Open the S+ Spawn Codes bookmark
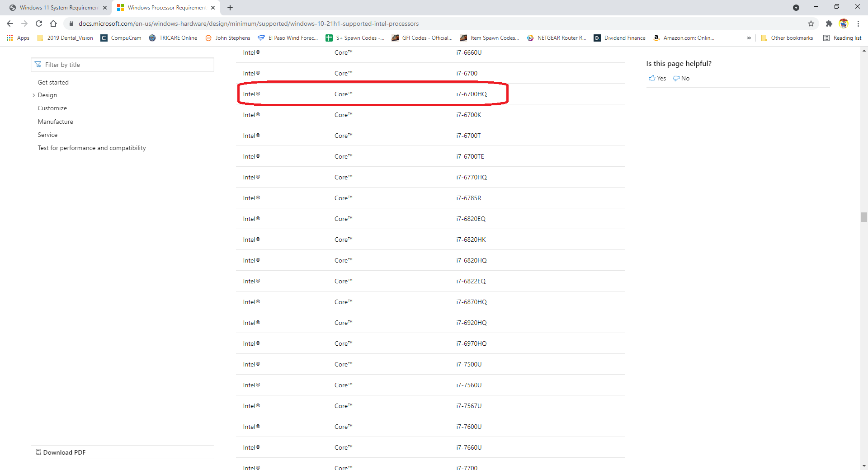 [355, 38]
